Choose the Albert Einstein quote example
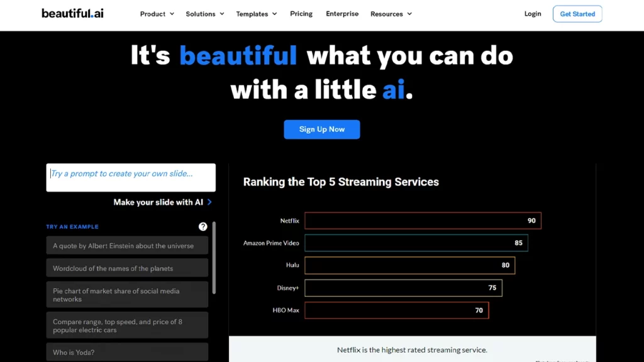This screenshot has height=362, width=644. coord(127,246)
